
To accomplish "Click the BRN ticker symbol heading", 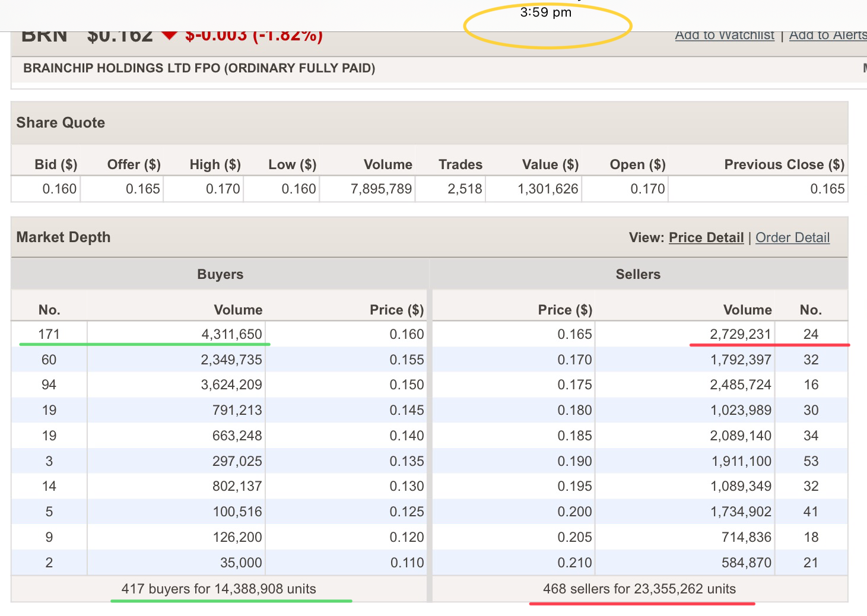I will pyautogui.click(x=45, y=37).
